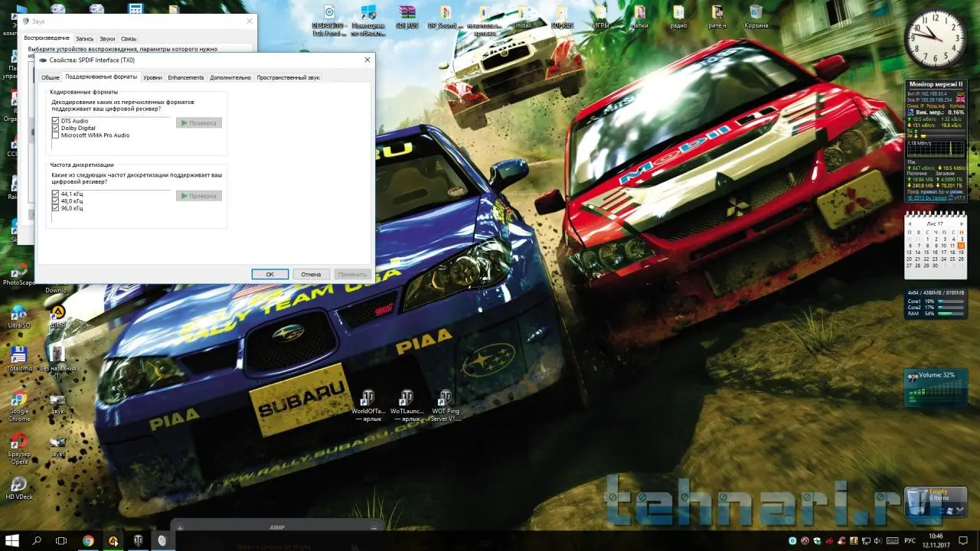980x551 pixels.
Task: Open the Windows Start menu
Action: coord(12,541)
